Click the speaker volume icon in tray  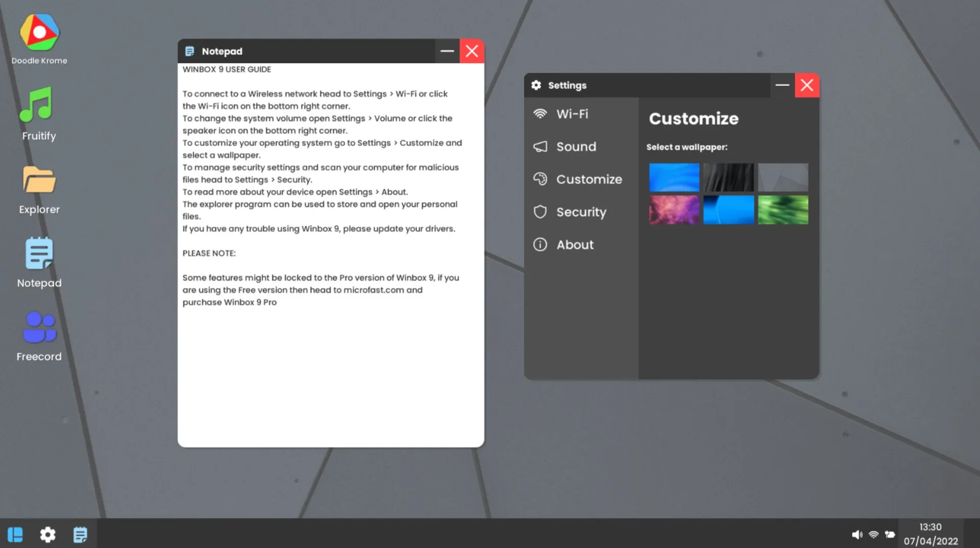[x=857, y=534]
